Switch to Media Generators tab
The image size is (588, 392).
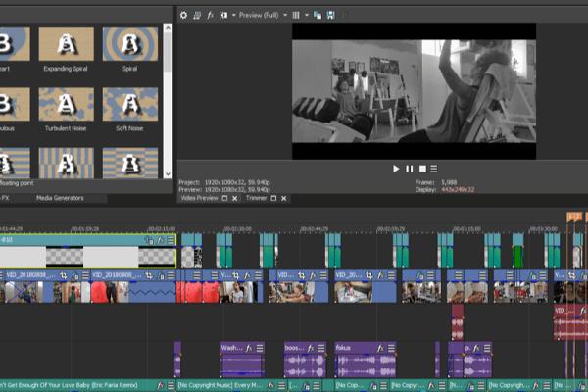(60, 198)
